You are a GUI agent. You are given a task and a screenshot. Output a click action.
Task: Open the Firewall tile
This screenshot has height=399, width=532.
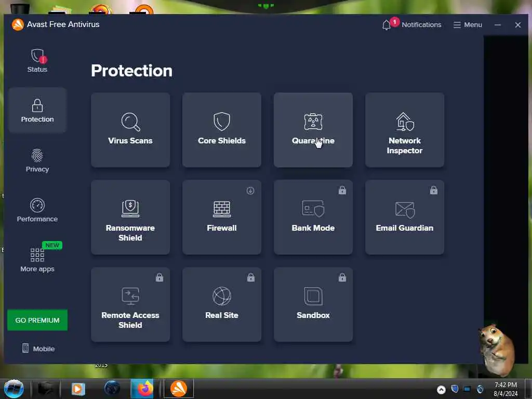221,217
